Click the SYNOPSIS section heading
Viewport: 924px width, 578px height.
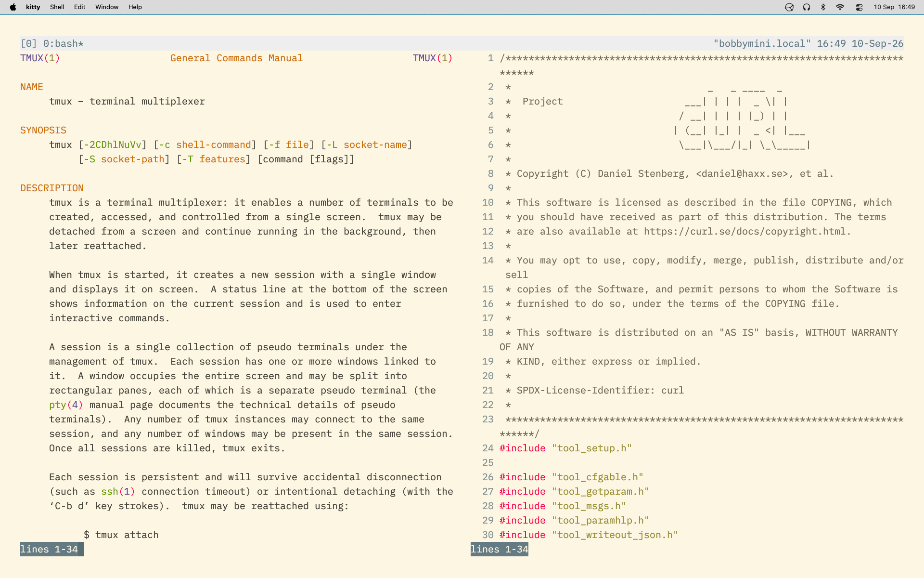point(43,131)
